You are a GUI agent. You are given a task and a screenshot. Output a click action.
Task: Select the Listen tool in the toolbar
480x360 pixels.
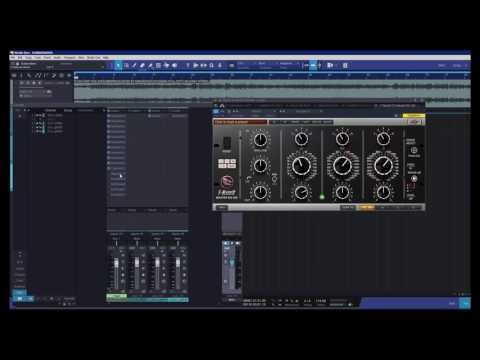174,65
